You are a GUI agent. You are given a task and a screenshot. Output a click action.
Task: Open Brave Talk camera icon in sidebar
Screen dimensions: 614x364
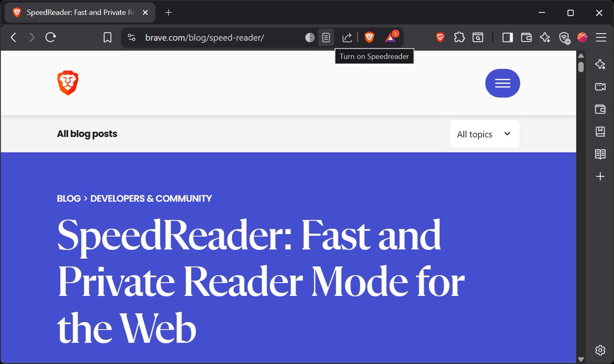600,87
